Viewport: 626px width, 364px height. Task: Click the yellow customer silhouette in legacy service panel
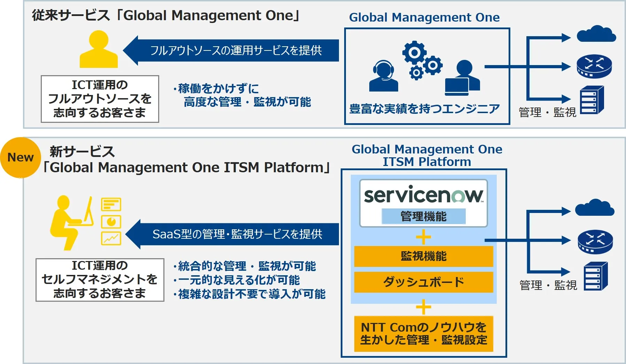coord(99,49)
